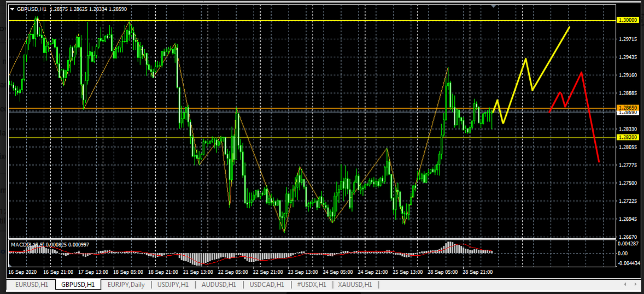This screenshot has width=644, height=294.
Task: Select the USDJPY,H1 tab
Action: tap(173, 285)
